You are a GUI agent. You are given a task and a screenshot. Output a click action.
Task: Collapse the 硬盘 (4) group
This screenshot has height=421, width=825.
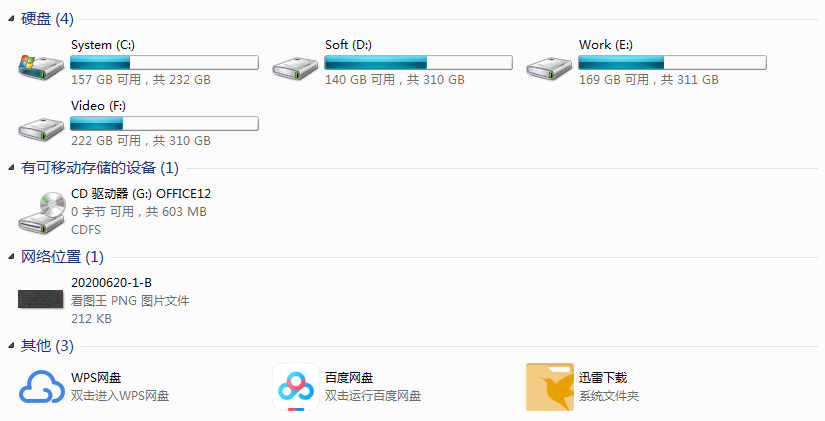point(12,19)
